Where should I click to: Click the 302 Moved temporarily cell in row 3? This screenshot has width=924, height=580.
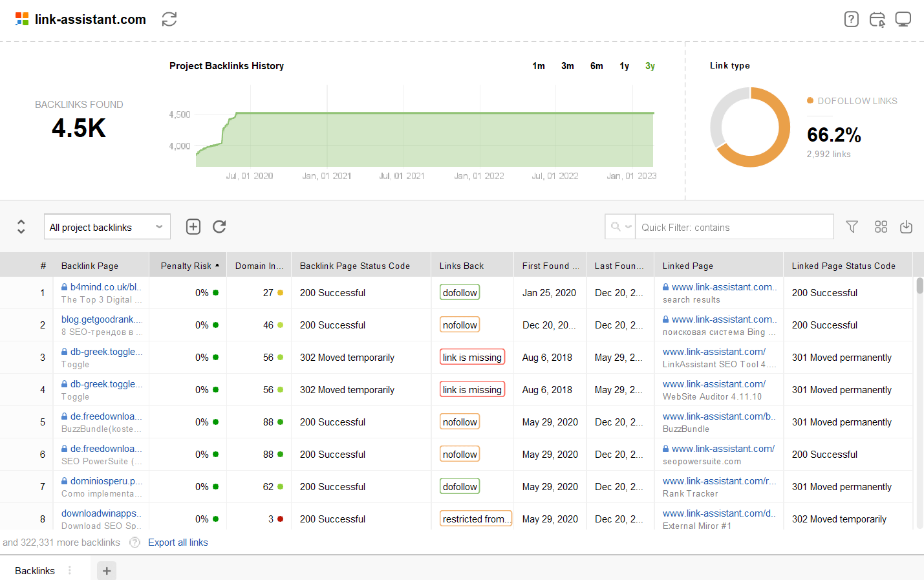tap(347, 358)
